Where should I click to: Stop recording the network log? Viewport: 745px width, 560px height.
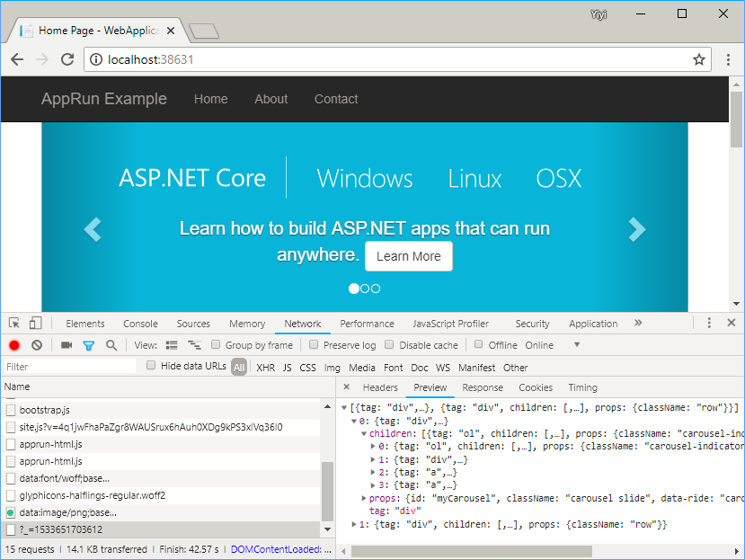point(14,345)
